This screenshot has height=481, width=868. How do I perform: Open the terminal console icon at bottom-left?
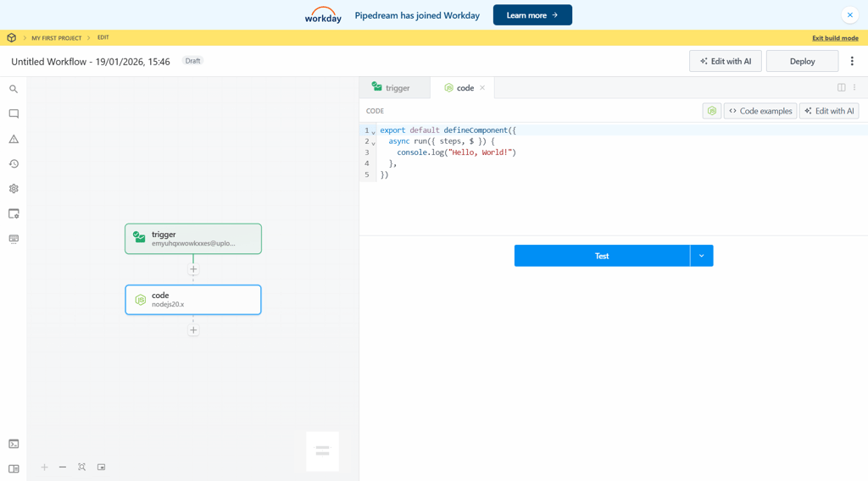coord(14,444)
